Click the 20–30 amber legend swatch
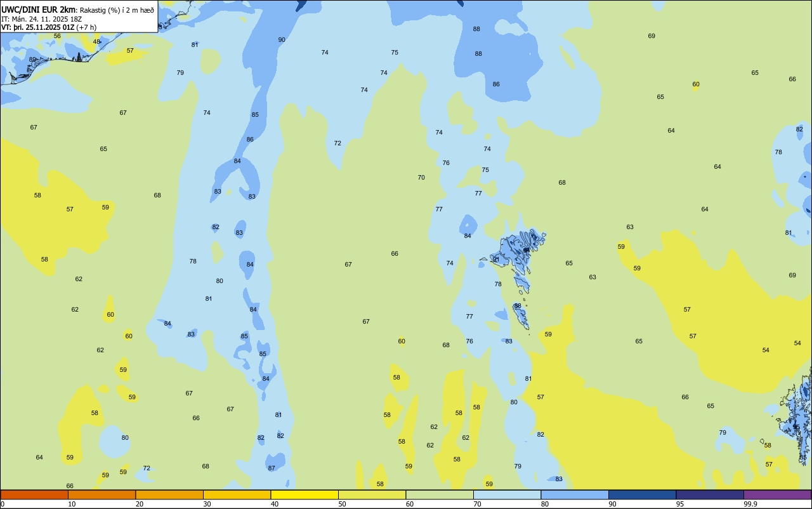This screenshot has height=509, width=812. (x=169, y=494)
